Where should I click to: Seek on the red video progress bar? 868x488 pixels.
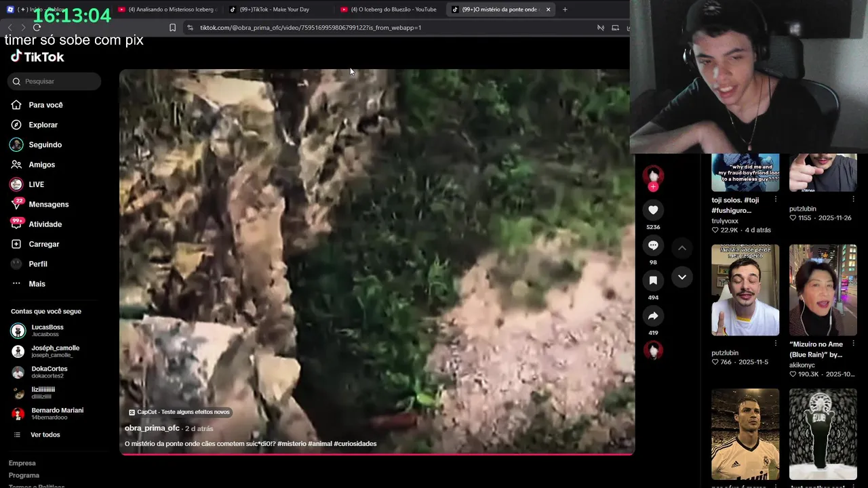point(377,453)
